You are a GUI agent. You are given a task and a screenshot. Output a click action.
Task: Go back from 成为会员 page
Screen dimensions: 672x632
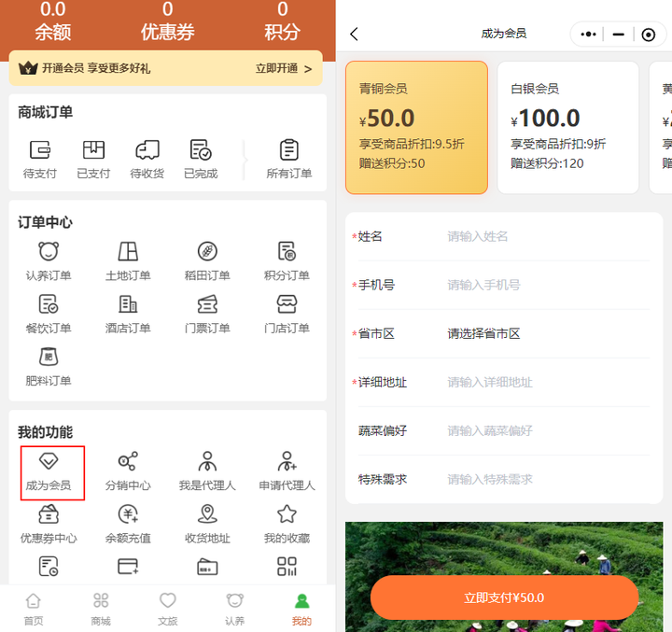pyautogui.click(x=354, y=34)
